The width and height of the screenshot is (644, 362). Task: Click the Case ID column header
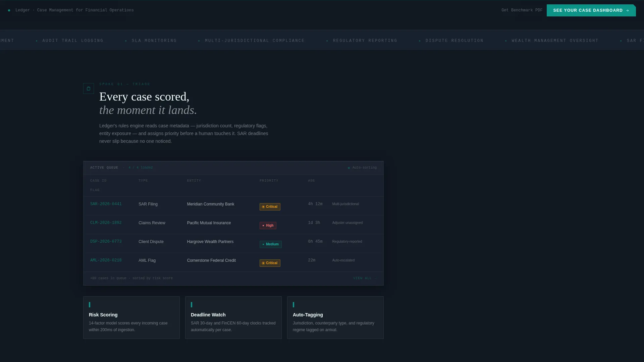click(x=98, y=181)
